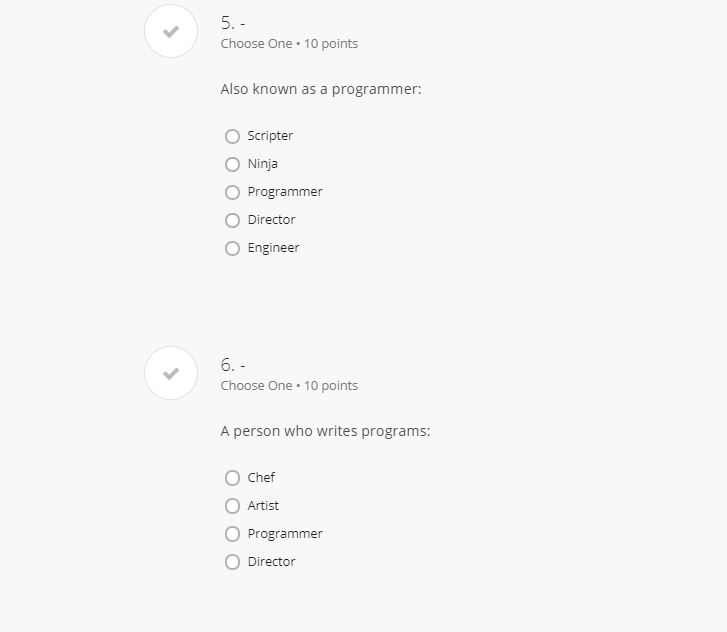Pick Director radio button in question 5
The width and height of the screenshot is (727, 632).
233,220
